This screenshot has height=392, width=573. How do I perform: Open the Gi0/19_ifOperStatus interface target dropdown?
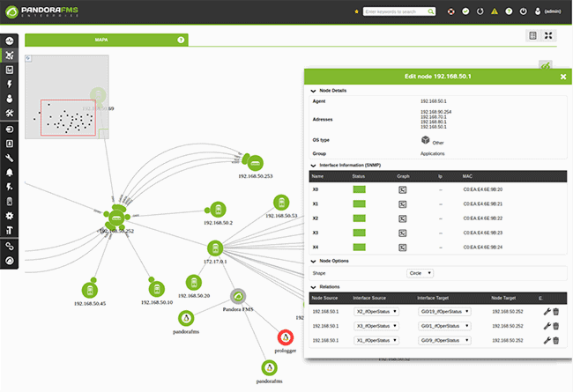[444, 312]
